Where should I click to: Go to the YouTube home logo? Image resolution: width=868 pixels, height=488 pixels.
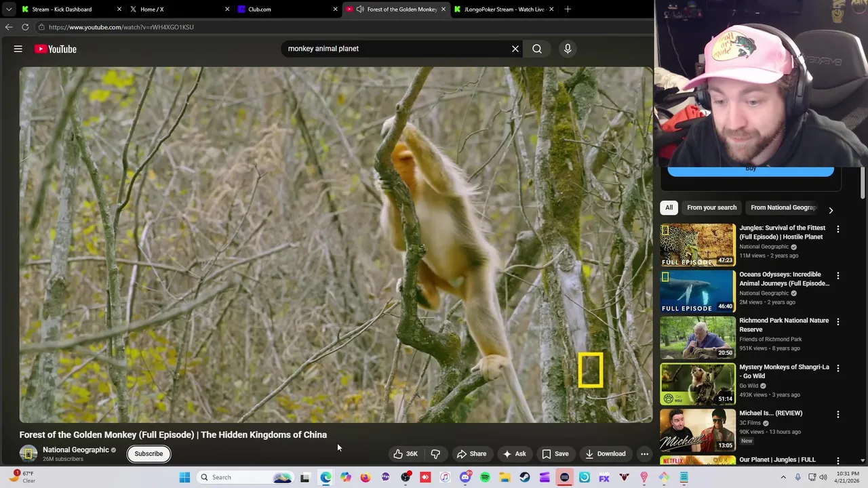pyautogui.click(x=56, y=49)
